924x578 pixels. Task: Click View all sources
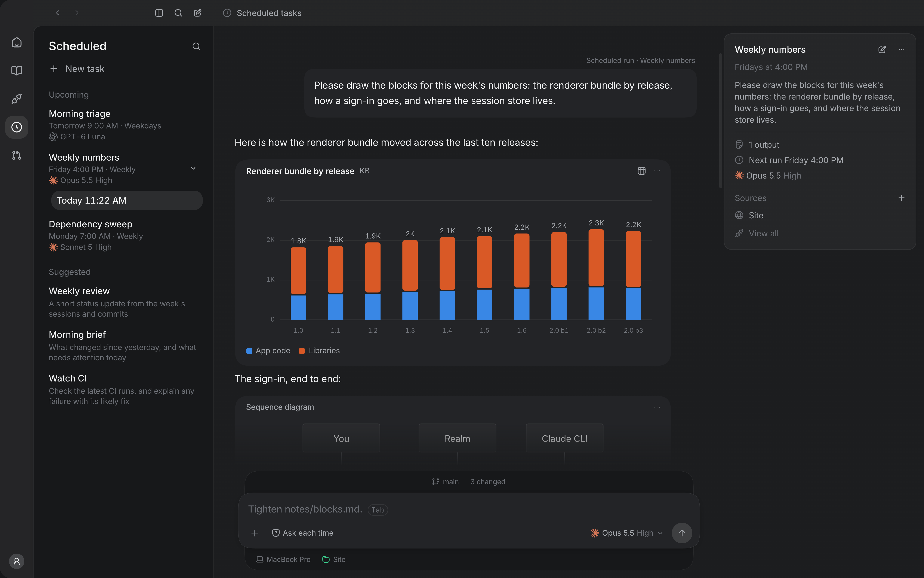pyautogui.click(x=757, y=233)
